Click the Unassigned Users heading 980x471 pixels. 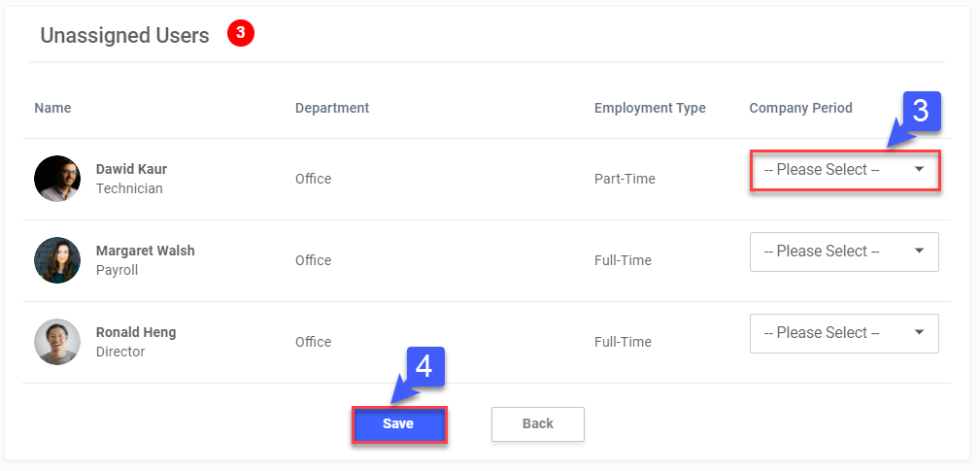pyautogui.click(x=124, y=36)
